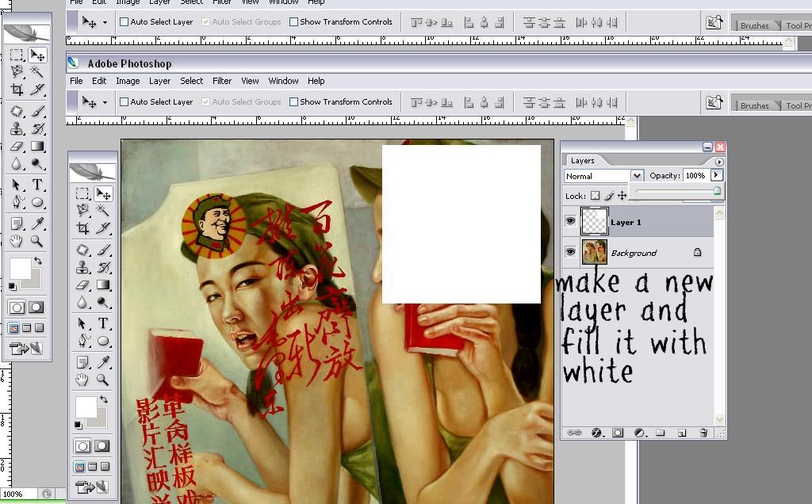
Task: Select the Pen tool in the far-left toolbox
Action: pyautogui.click(x=17, y=202)
